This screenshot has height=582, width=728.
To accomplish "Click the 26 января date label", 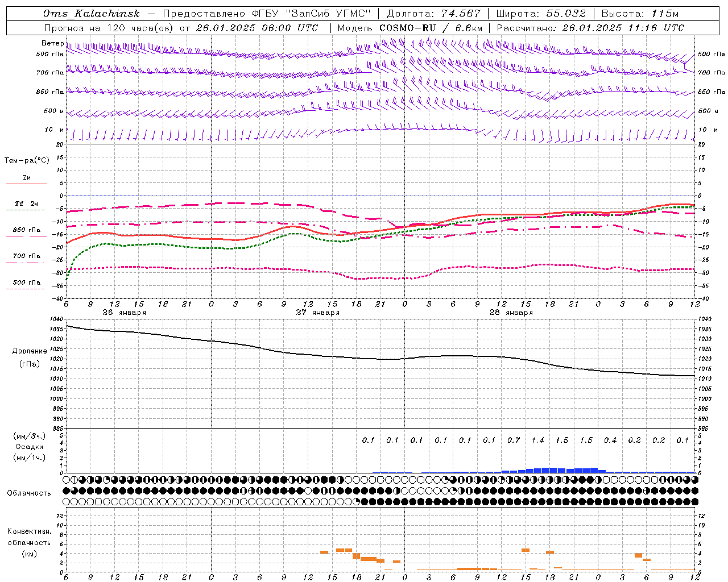I will (124, 313).
